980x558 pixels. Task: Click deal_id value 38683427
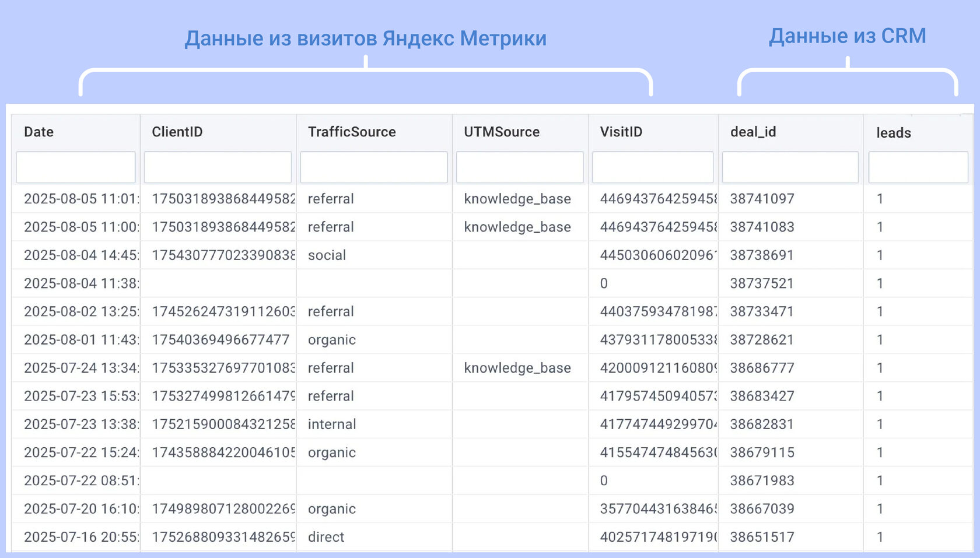pyautogui.click(x=762, y=396)
